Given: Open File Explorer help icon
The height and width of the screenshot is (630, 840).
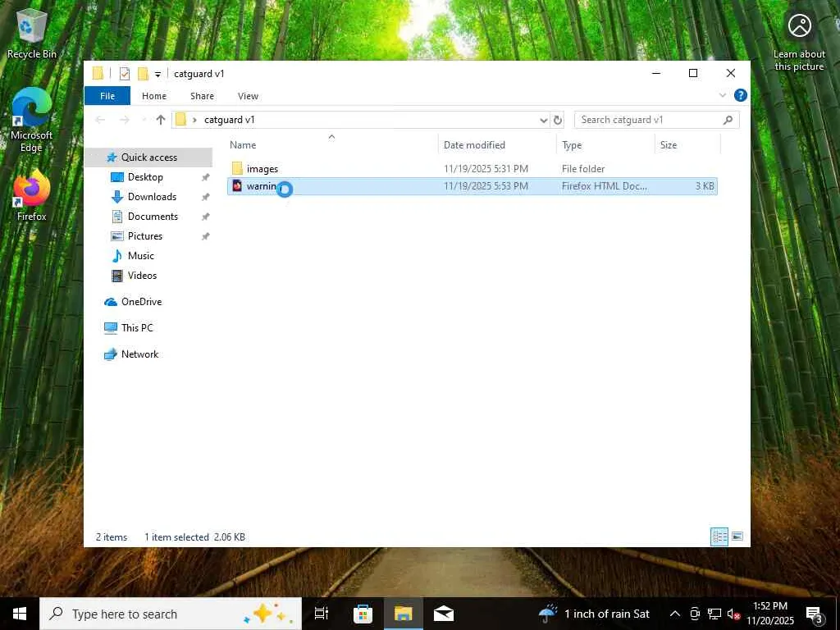Looking at the screenshot, I should point(741,95).
